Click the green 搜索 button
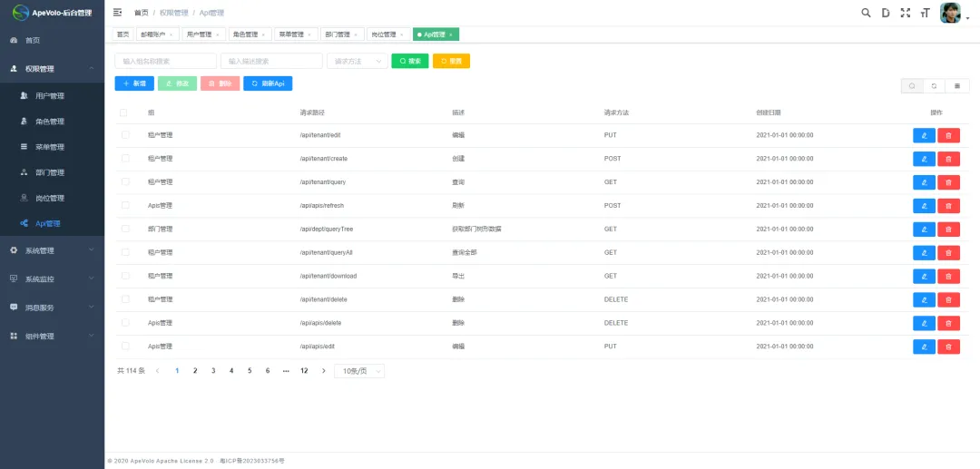Screen dimensions: 980x469 coord(409,61)
